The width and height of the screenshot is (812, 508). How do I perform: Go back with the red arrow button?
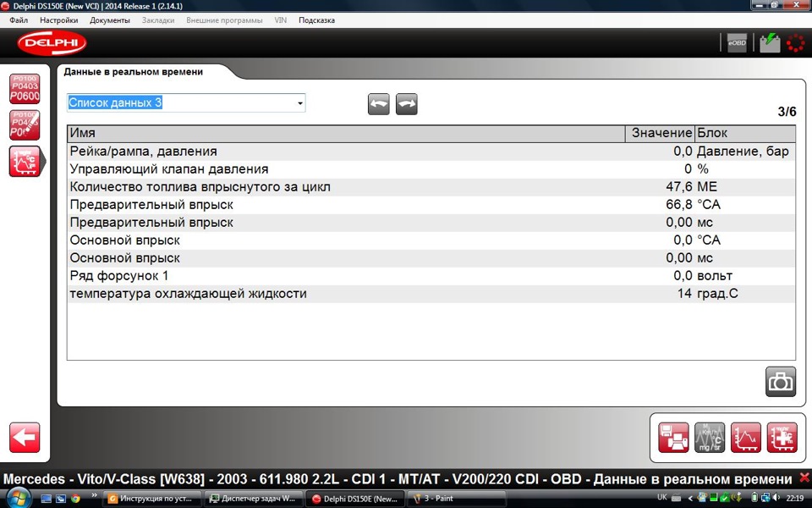coord(25,438)
